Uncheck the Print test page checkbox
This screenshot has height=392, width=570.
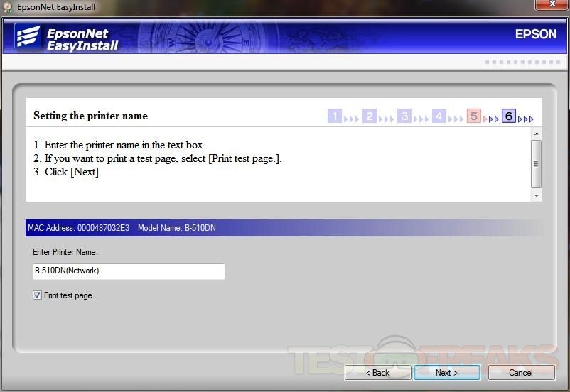coord(37,295)
